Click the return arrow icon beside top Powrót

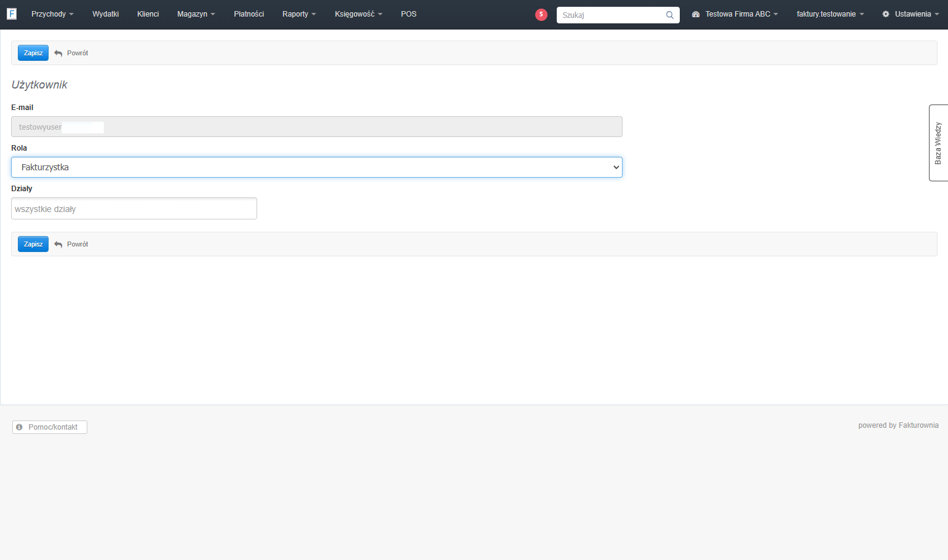pyautogui.click(x=58, y=53)
